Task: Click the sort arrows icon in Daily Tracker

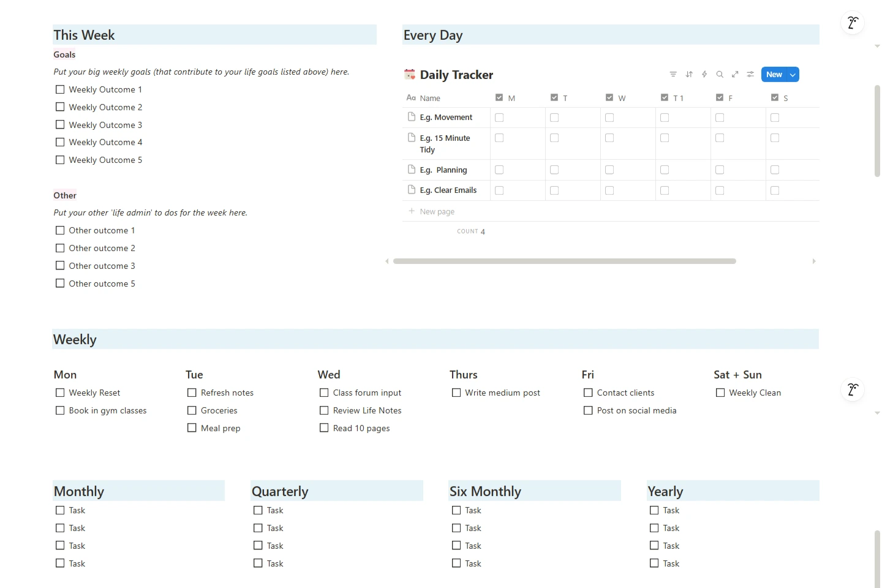Action: [689, 75]
